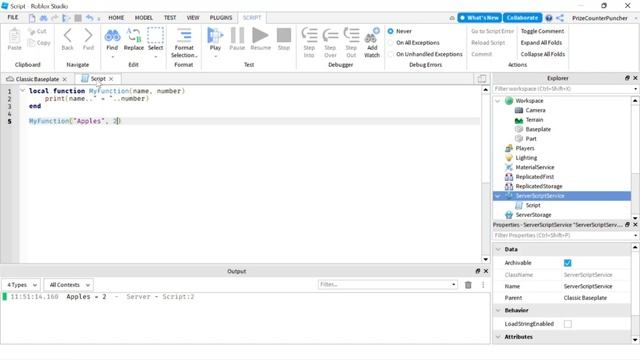Click Toggle Comment action

click(542, 31)
